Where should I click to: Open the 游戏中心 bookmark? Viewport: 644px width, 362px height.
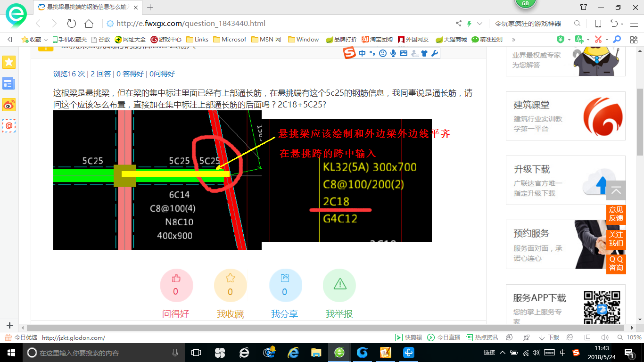[166, 40]
